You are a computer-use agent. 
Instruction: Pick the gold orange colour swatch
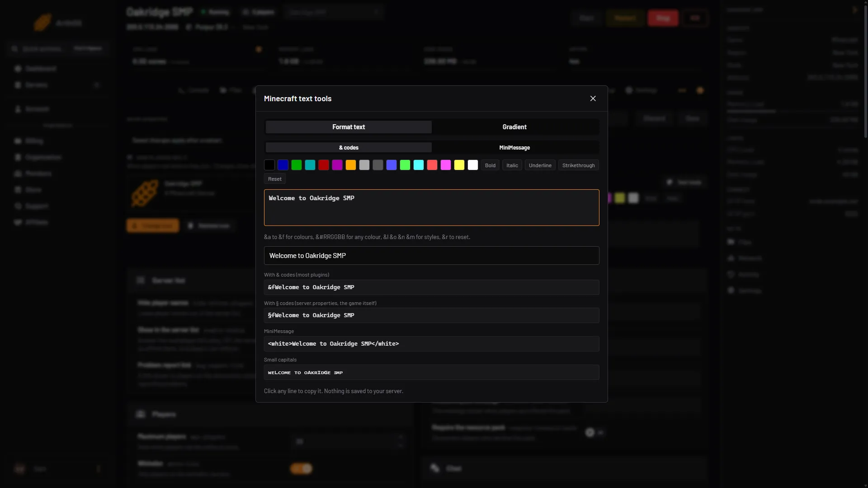coord(351,165)
